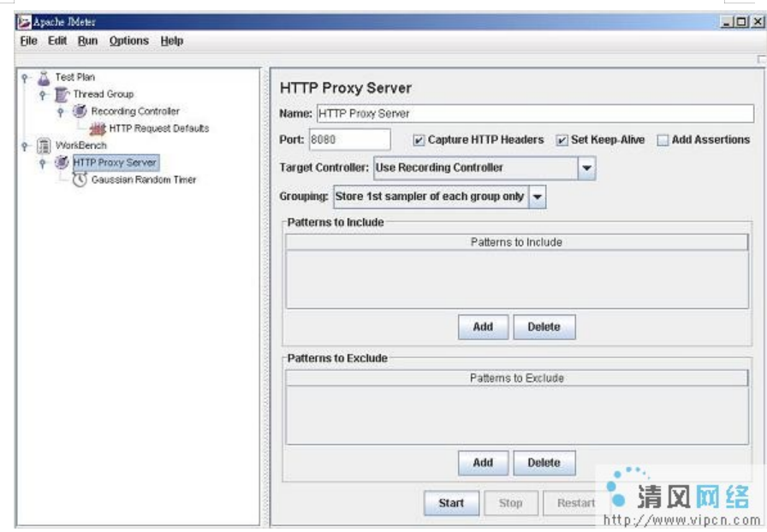
Task: Collapse the WorkBench tree node
Action: click(25, 146)
